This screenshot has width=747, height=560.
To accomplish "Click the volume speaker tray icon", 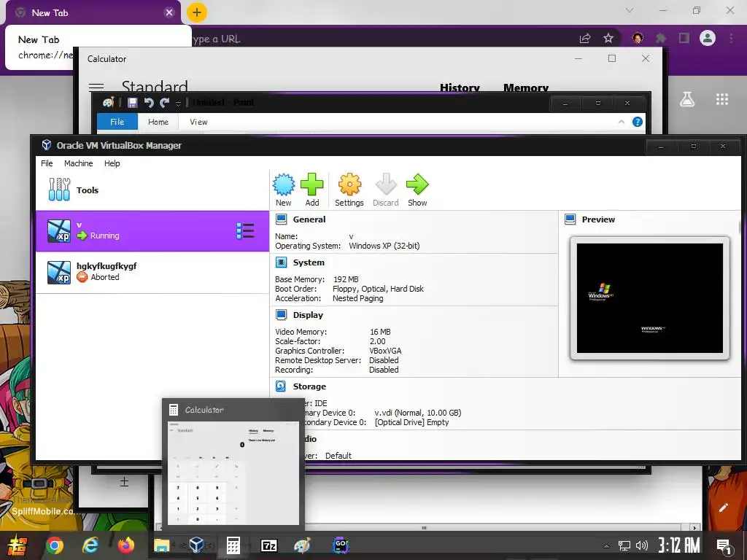I will coord(642,545).
